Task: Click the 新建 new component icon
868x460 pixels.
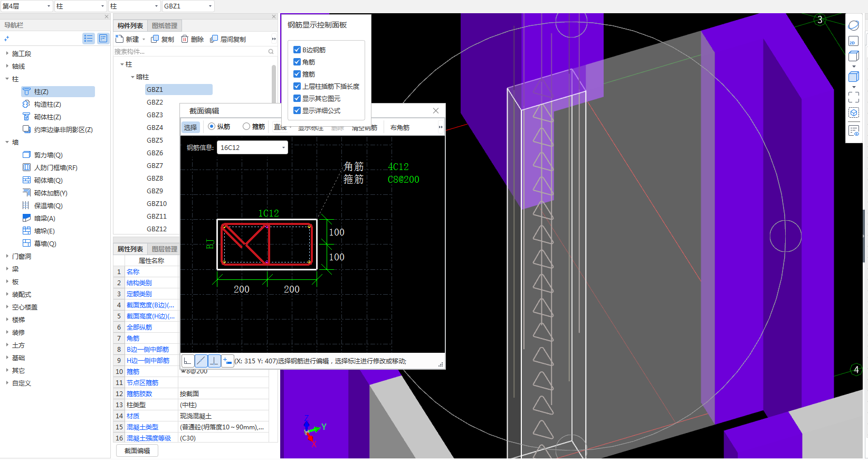Action: [x=120, y=39]
